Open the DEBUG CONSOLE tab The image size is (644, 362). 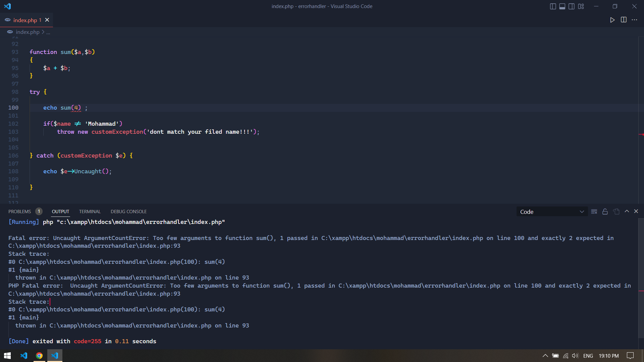click(128, 211)
